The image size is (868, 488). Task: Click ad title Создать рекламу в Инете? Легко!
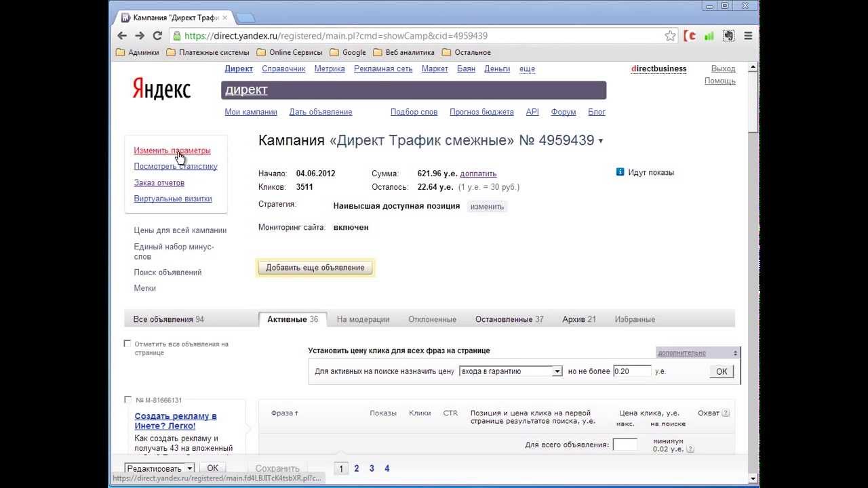click(x=176, y=421)
